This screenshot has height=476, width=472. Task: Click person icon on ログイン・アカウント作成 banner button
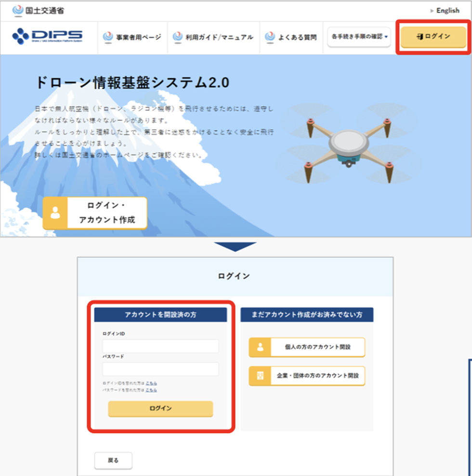point(55,213)
